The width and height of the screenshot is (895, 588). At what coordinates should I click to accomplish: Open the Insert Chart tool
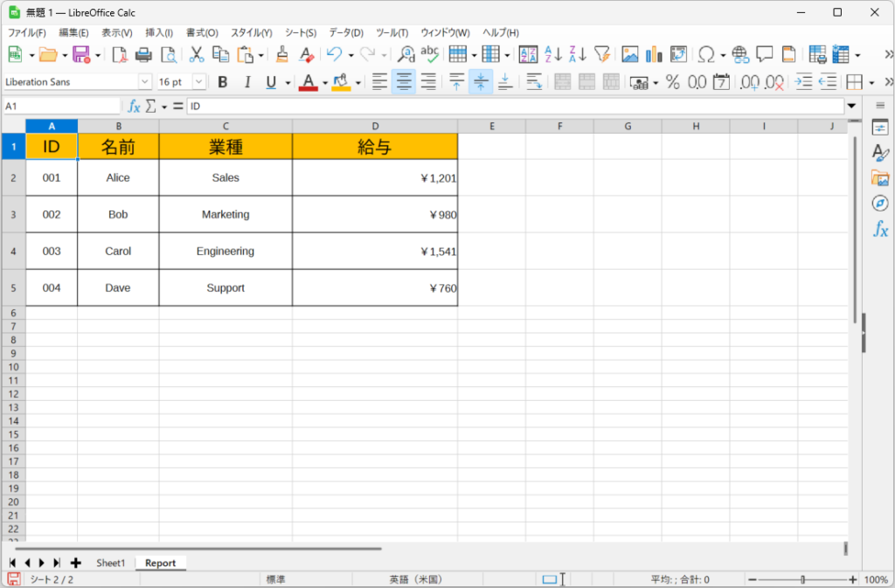[x=654, y=54]
